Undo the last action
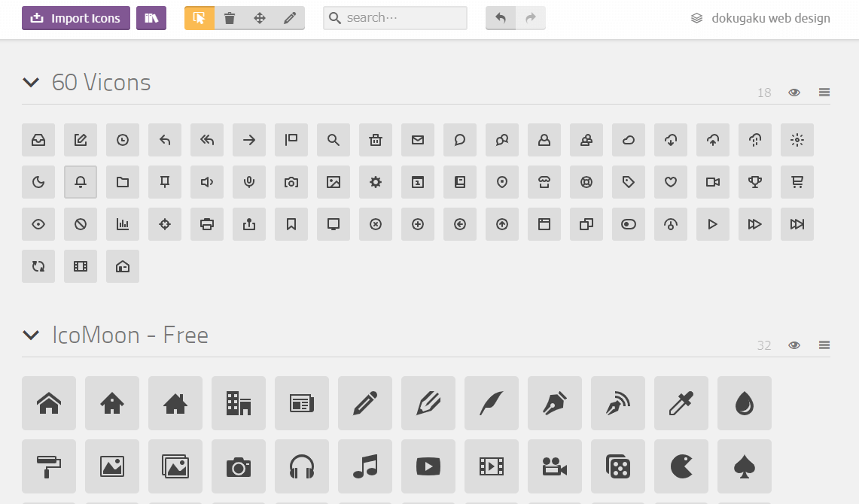Screen dimensions: 859x504 pos(501,18)
